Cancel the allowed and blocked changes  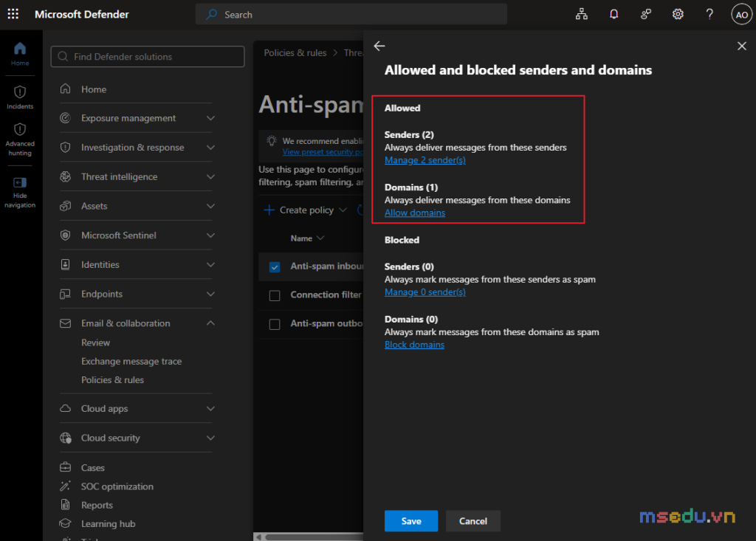point(473,521)
